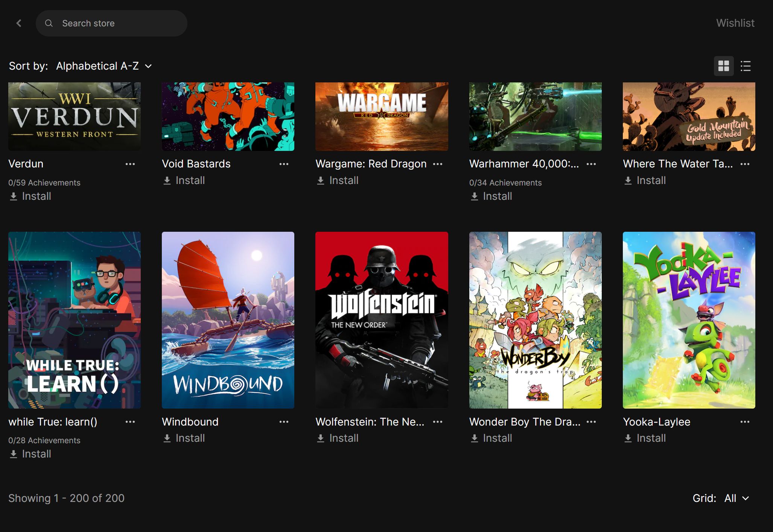Switch to list view layout
Viewport: 773px width, 532px height.
click(746, 66)
